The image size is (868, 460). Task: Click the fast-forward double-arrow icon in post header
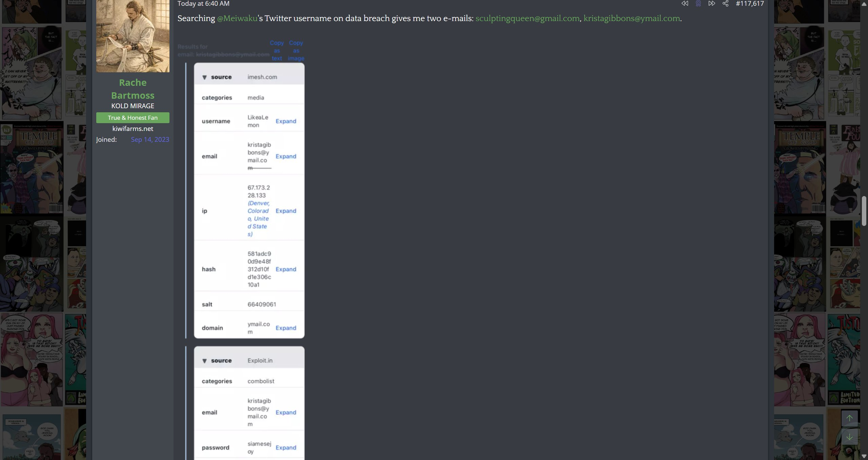711,3
